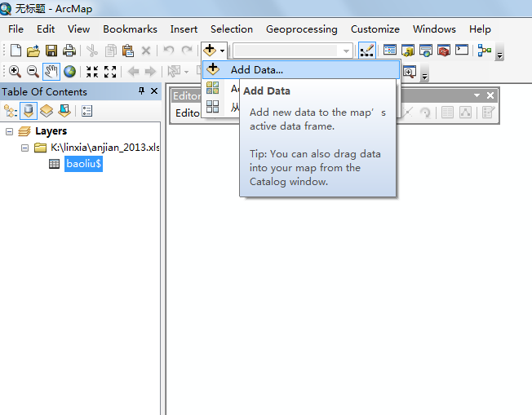
Task: Activate the Pan hand tool
Action: [x=51, y=72]
